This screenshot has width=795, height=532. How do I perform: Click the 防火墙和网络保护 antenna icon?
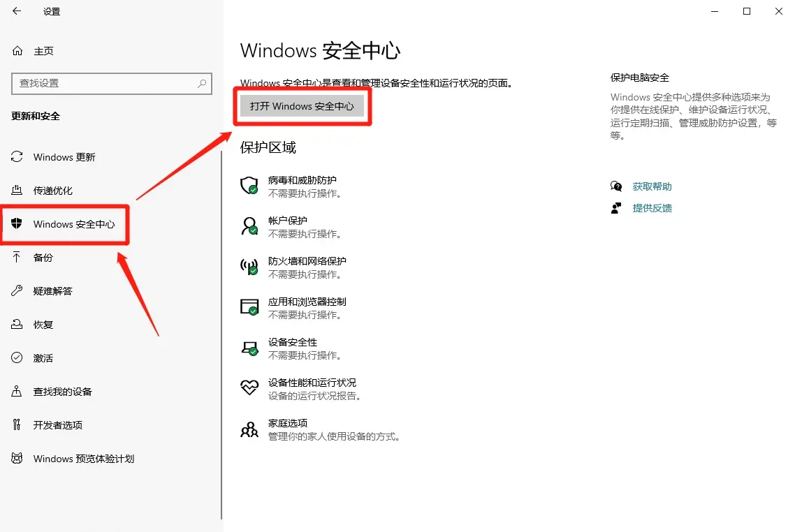pos(249,267)
